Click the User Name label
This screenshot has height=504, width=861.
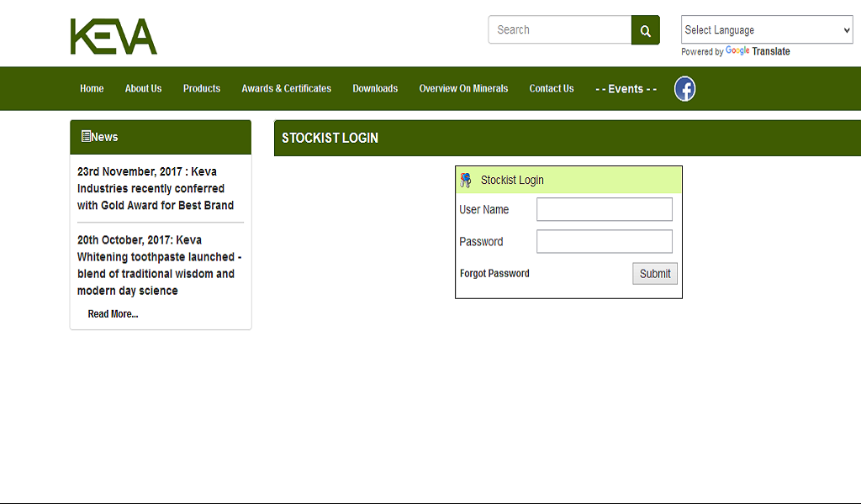[x=483, y=209]
